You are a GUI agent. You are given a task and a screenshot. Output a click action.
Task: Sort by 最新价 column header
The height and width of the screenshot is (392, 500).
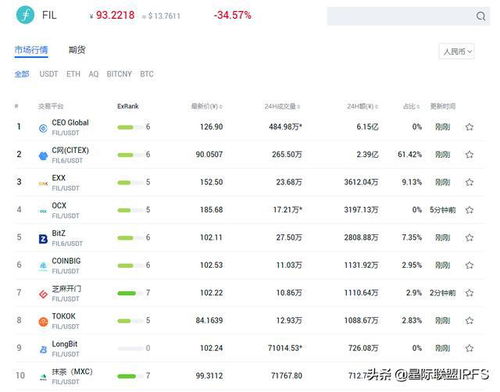[x=206, y=106]
